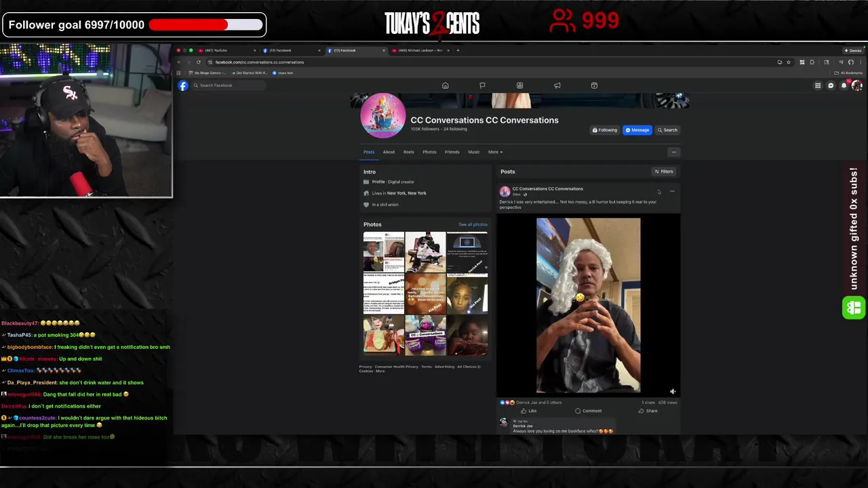Screen dimensions: 868x488
Task: Open the food plate photo thumbnail
Action: pyautogui.click(x=384, y=335)
